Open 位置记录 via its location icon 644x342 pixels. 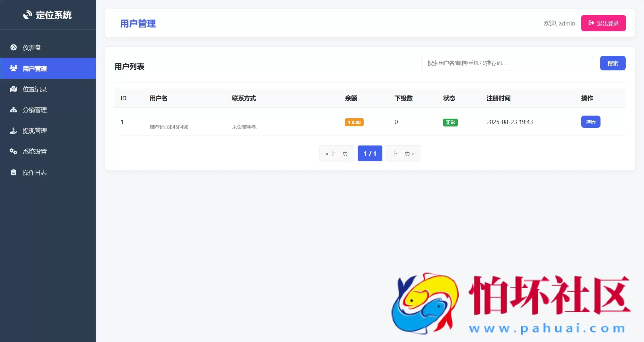[13, 89]
